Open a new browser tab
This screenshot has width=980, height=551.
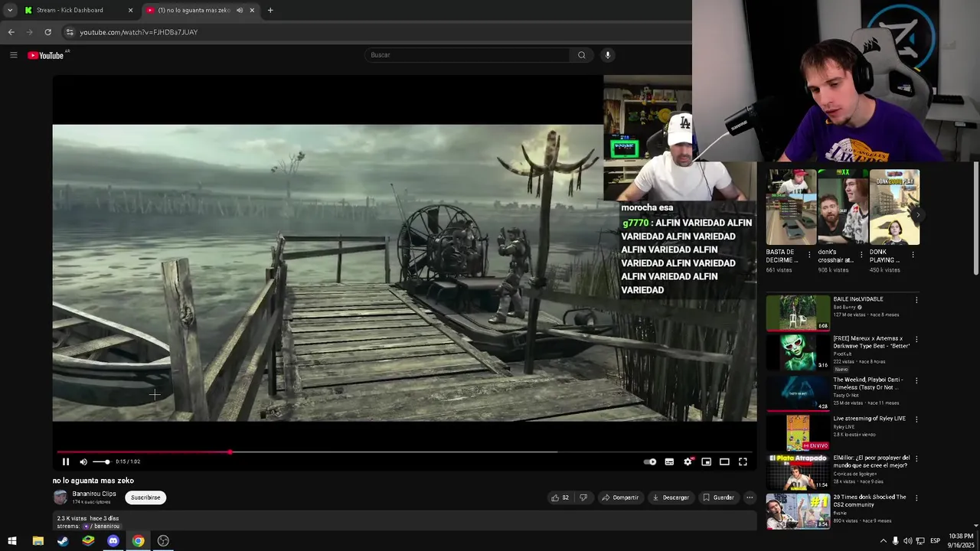tap(270, 10)
